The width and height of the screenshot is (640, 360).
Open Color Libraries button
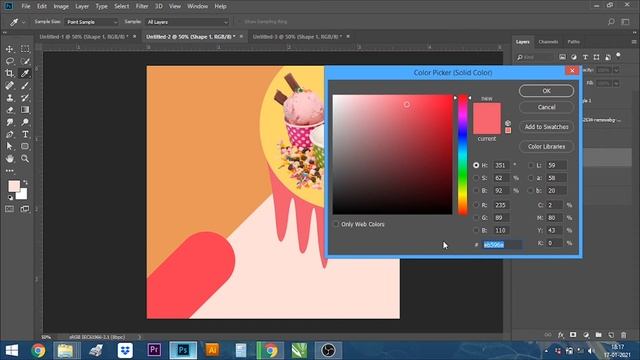click(546, 147)
